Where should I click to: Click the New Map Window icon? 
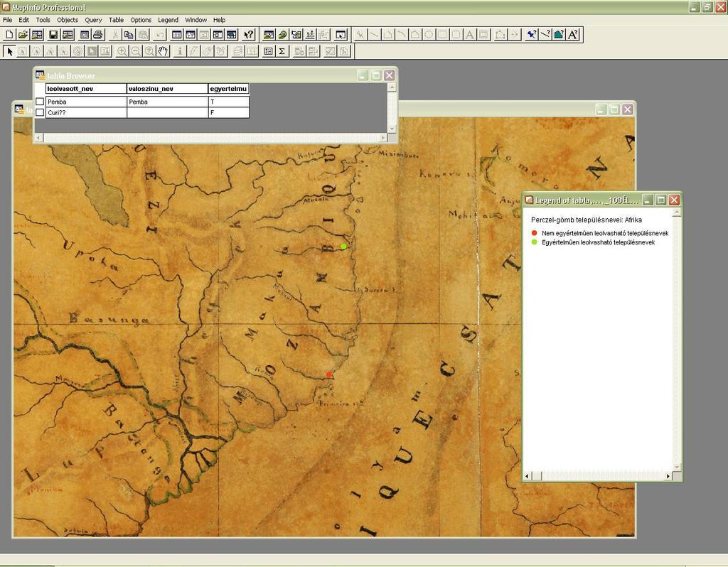pos(191,35)
